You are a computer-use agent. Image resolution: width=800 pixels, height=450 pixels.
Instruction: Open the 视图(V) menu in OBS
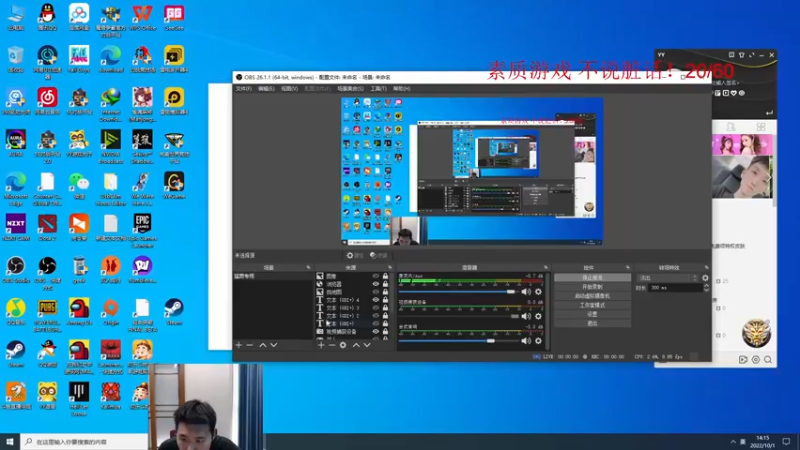(289, 89)
